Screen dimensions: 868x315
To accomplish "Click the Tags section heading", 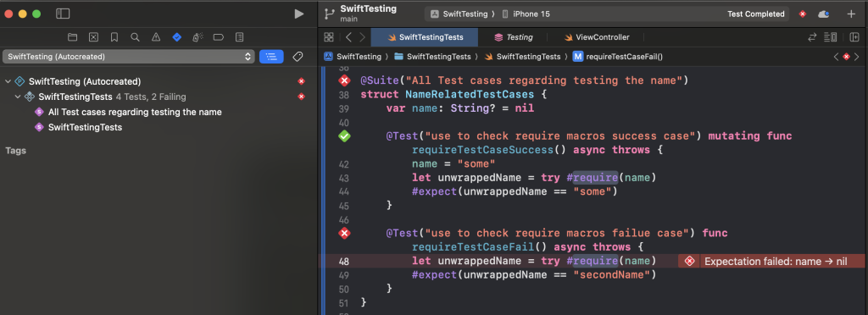I will (x=15, y=151).
